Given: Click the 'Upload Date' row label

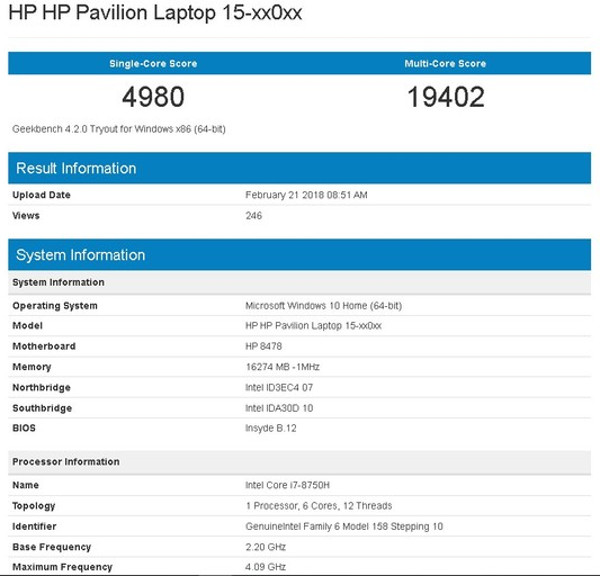Looking at the screenshot, I should point(41,195).
